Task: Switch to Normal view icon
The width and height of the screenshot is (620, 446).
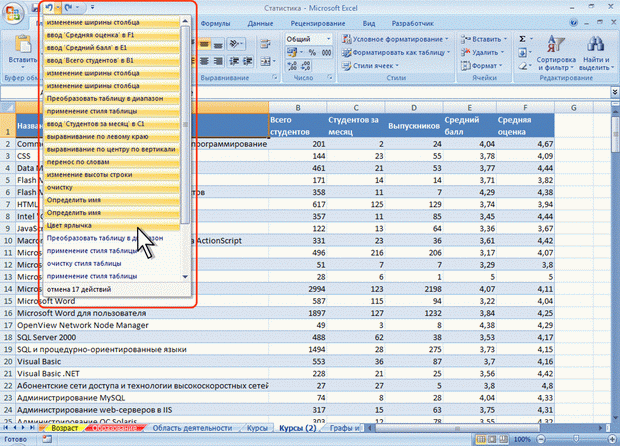Action: [481, 439]
